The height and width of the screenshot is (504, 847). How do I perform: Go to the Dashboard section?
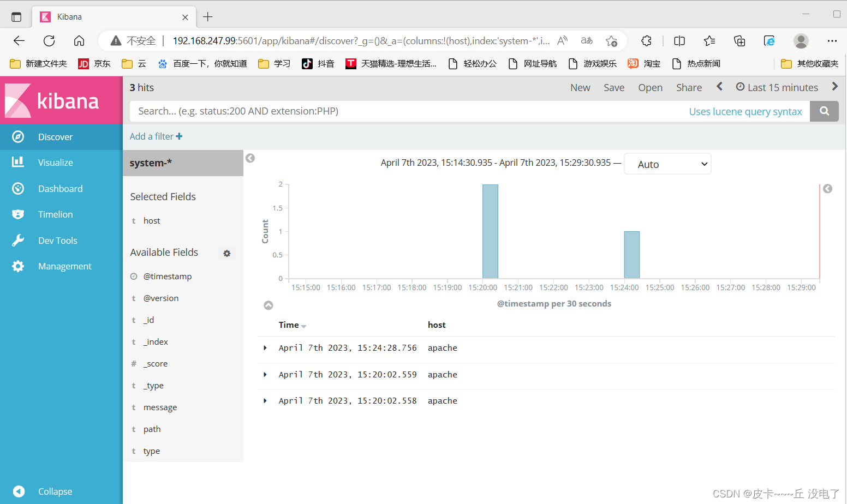(x=61, y=189)
